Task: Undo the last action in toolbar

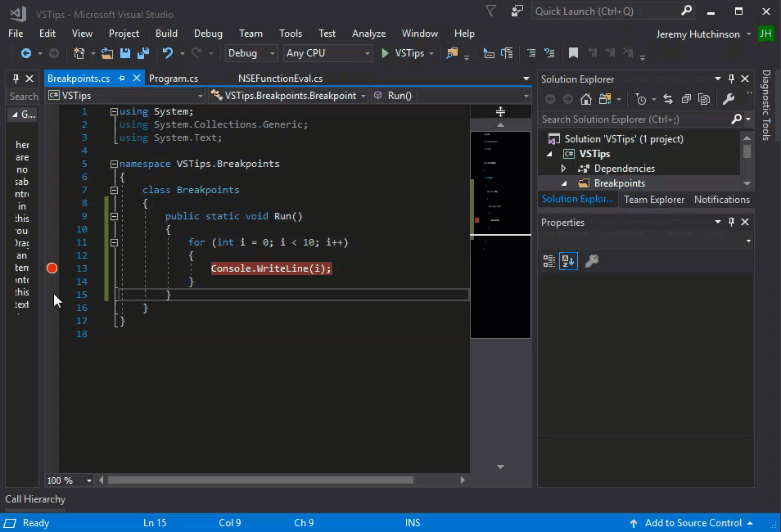Action: (x=167, y=53)
